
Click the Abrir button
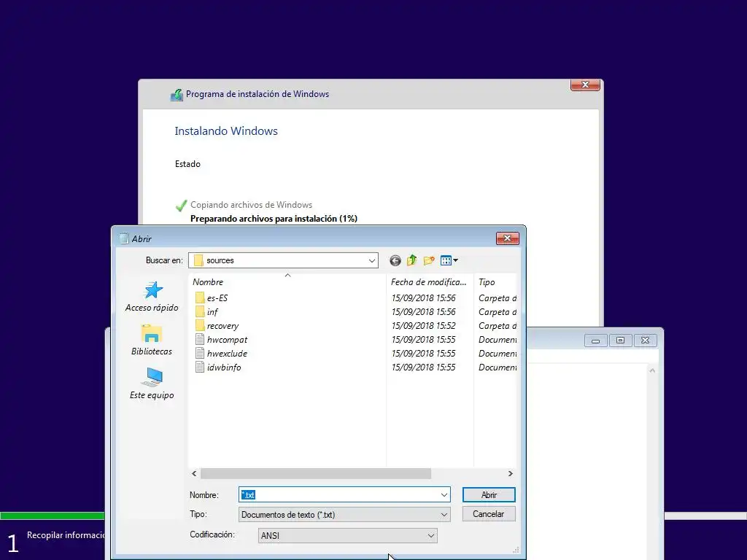tap(489, 495)
